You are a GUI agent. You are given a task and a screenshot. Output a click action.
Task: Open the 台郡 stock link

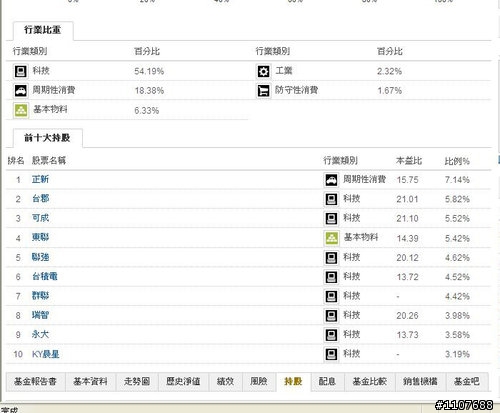[x=40, y=199]
